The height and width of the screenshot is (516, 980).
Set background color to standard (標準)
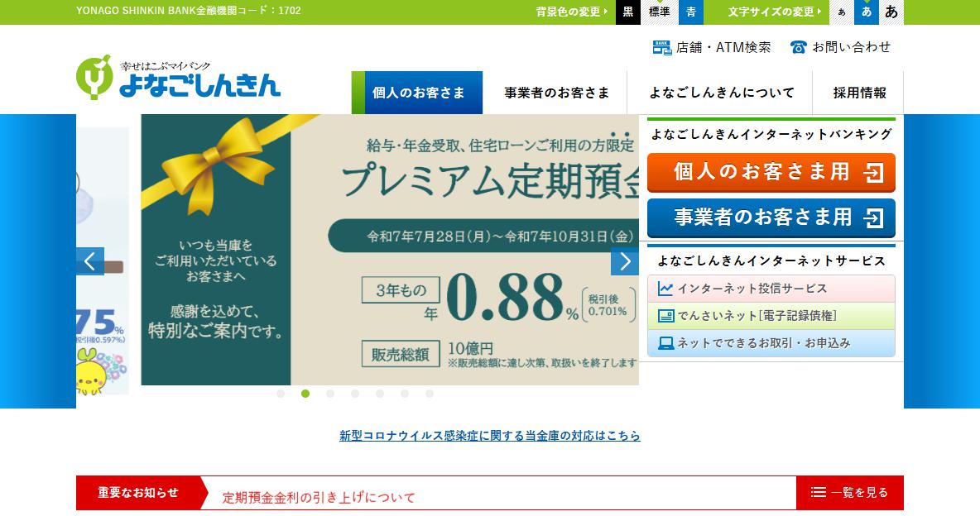click(x=660, y=12)
